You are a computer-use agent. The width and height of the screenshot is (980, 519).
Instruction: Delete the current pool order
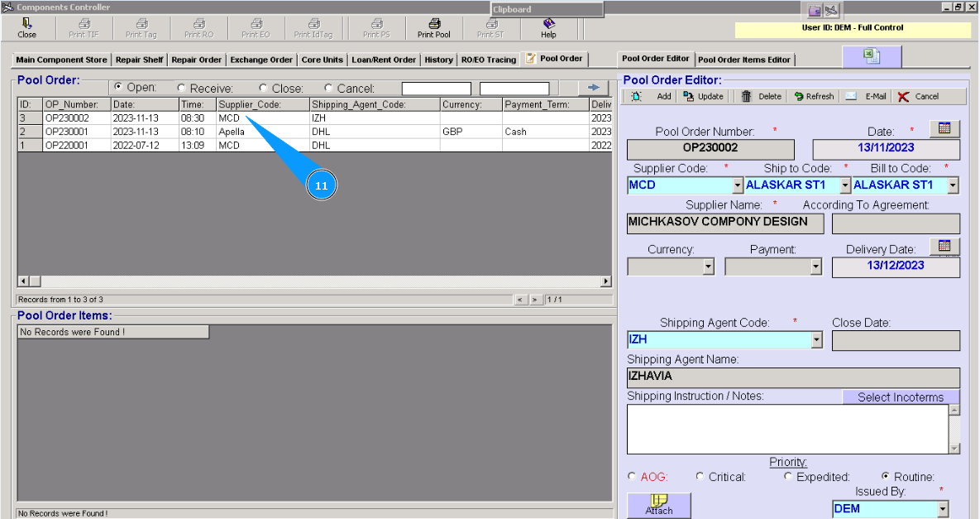point(761,96)
